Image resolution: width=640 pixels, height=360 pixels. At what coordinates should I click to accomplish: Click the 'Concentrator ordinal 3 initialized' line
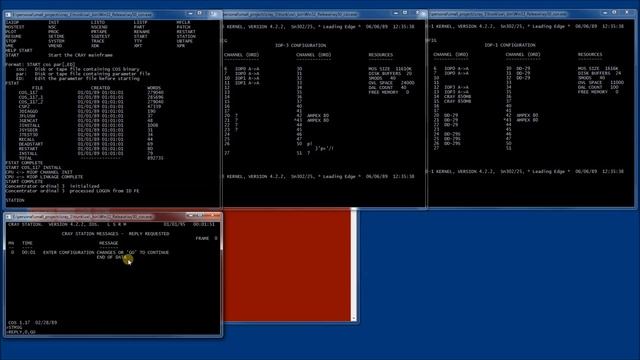click(52, 186)
